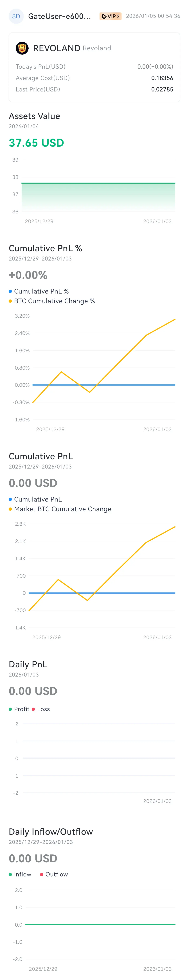This screenshot has height=980, width=189.
Task: Click the Average Cost value 0.18356
Action: click(x=162, y=78)
